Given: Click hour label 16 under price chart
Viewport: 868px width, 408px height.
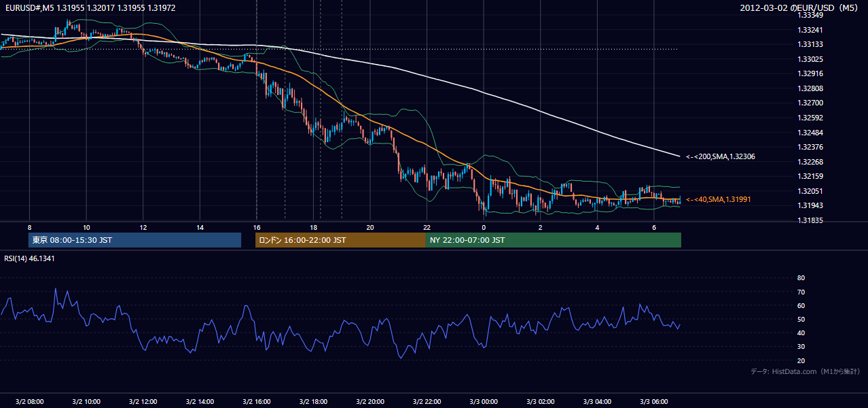Looking at the screenshot, I should click(x=256, y=227).
